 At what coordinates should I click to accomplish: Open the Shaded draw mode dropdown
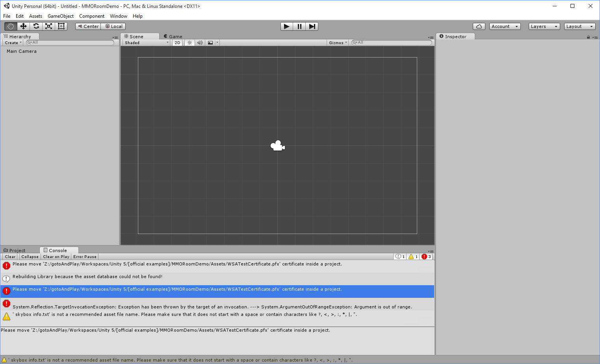coord(146,43)
